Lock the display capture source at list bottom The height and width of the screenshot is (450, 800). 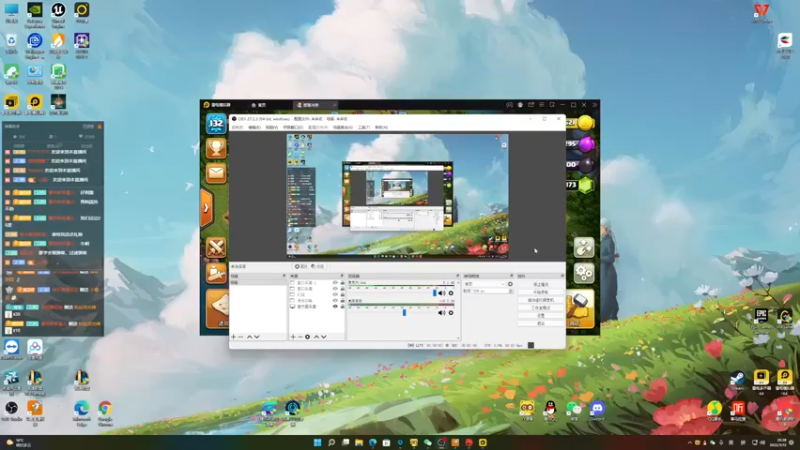(x=342, y=307)
